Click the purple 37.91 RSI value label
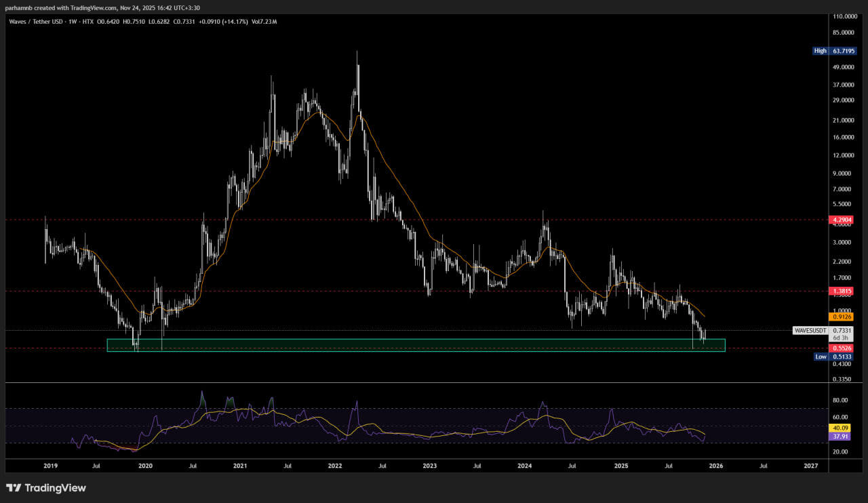The image size is (868, 503). (x=841, y=437)
